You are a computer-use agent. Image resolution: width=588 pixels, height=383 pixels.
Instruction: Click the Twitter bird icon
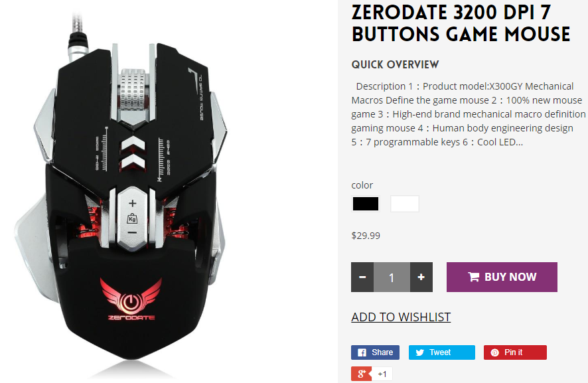point(420,352)
